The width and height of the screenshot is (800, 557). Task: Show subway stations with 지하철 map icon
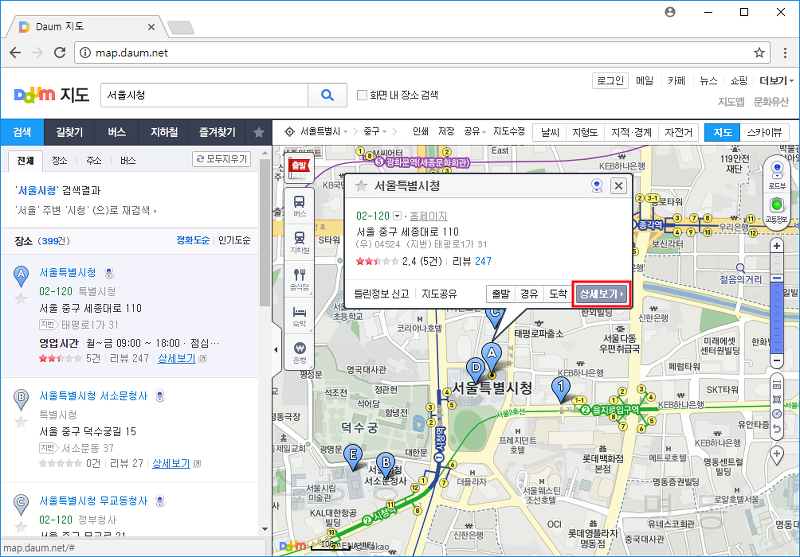pos(299,243)
